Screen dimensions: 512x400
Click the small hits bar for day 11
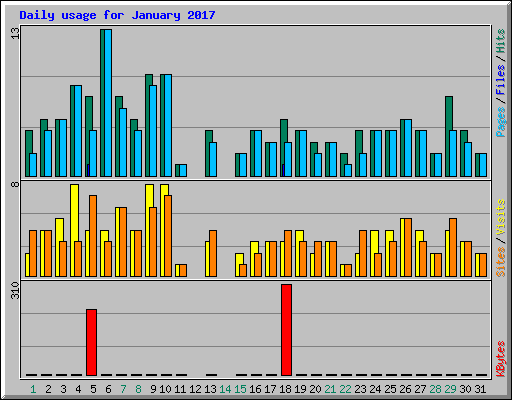point(177,170)
